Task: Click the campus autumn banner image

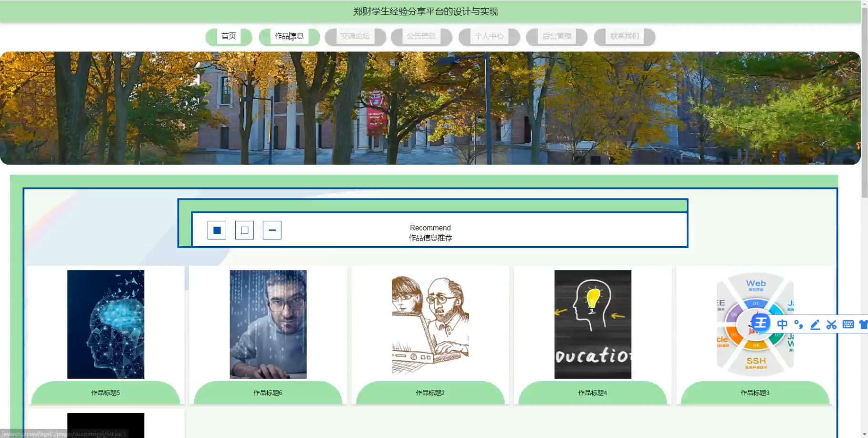Action: 430,108
